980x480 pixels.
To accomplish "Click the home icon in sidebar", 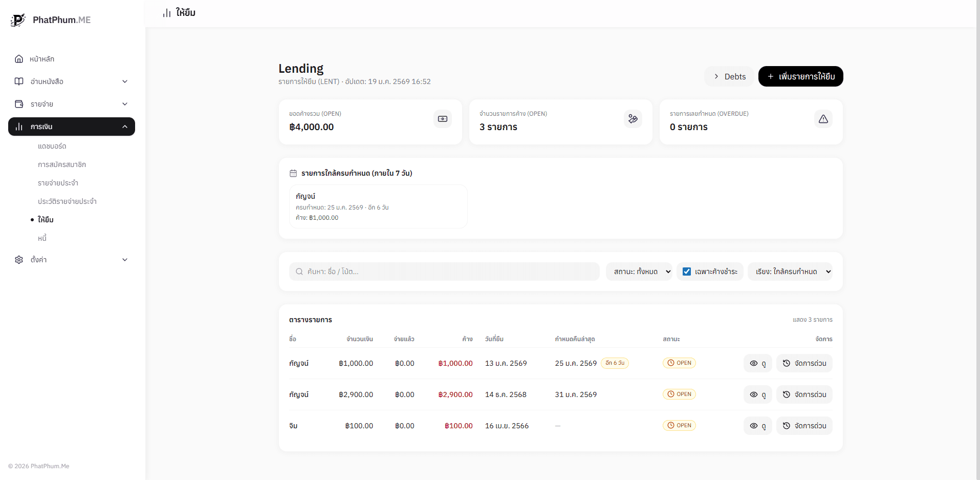I will click(19, 59).
